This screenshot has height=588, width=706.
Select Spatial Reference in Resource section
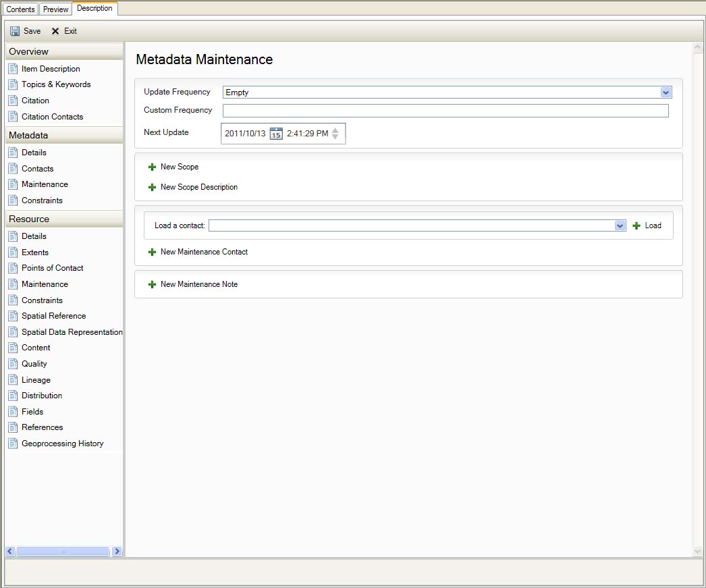coord(53,316)
